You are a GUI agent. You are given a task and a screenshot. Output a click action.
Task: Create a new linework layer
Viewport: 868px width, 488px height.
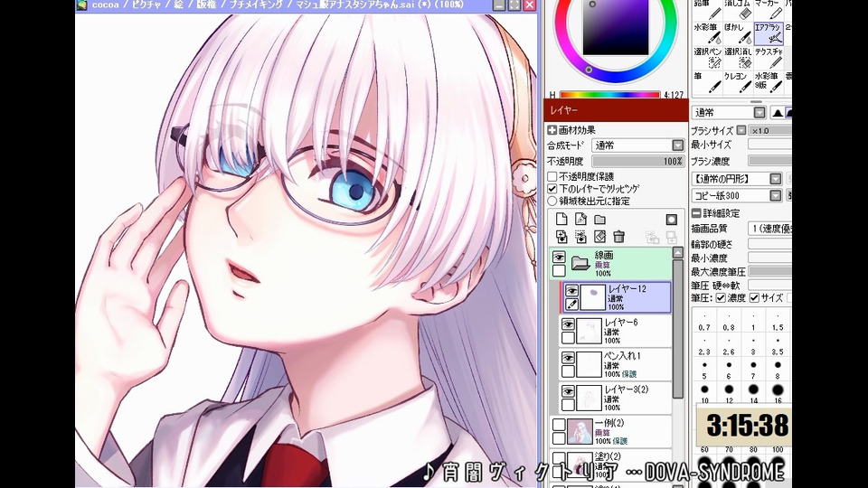point(580,219)
